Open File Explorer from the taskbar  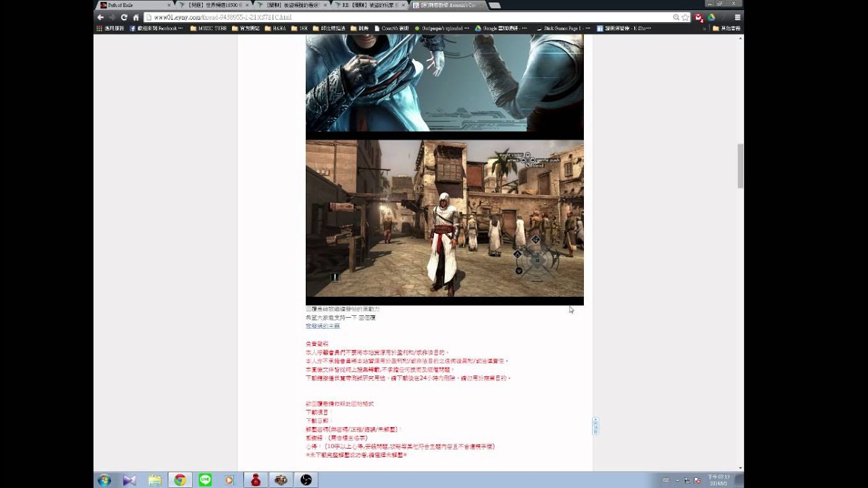coord(155,480)
